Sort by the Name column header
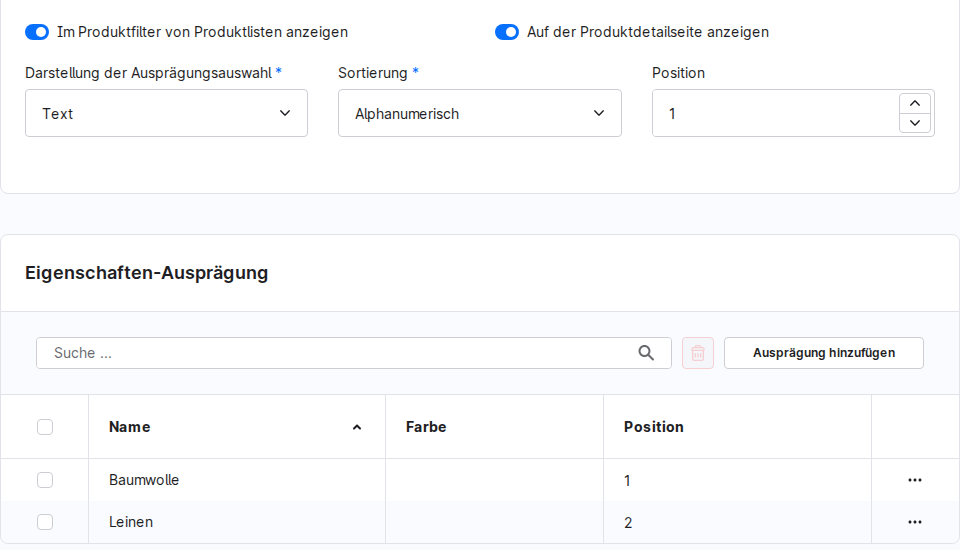960x550 pixels. pos(236,427)
